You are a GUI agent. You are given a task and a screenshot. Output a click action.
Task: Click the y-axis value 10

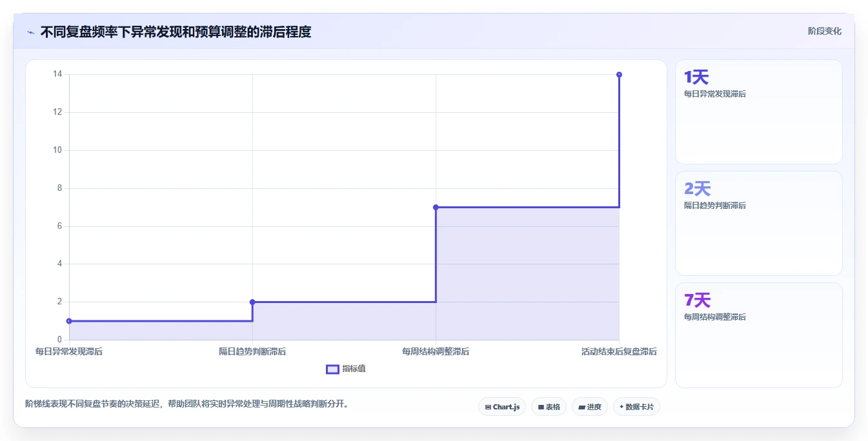[x=57, y=150]
